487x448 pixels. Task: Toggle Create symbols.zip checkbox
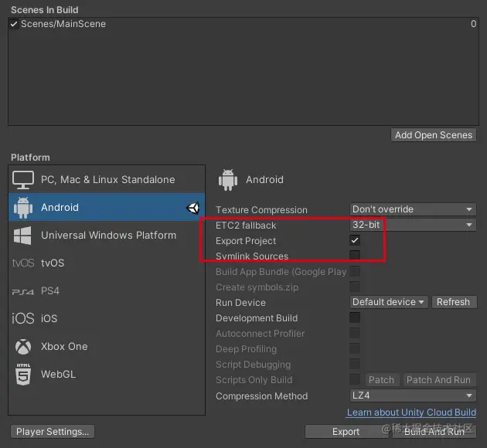click(355, 287)
